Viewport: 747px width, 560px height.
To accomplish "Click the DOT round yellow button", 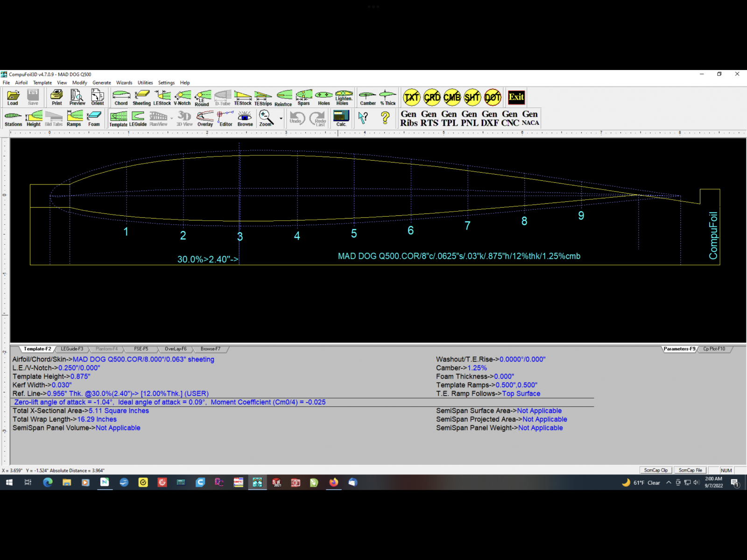I will coord(493,97).
